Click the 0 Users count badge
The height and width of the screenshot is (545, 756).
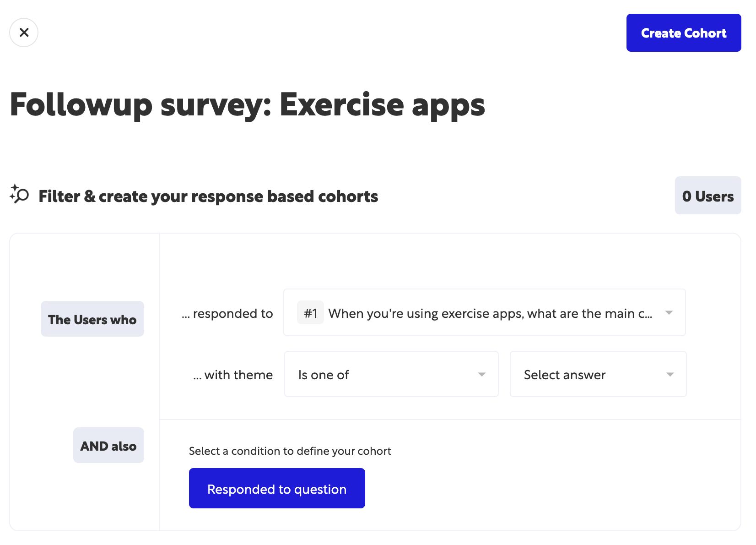tap(707, 196)
